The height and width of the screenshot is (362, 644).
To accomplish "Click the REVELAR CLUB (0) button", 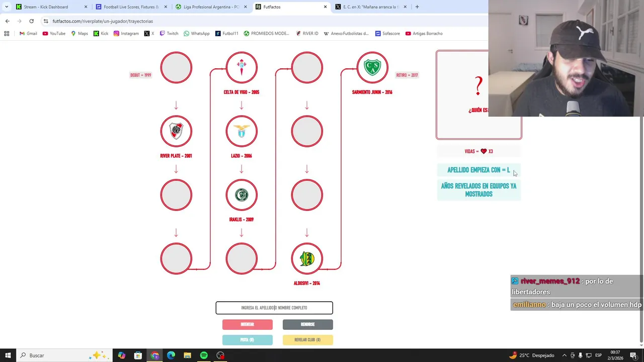I will click(308, 340).
